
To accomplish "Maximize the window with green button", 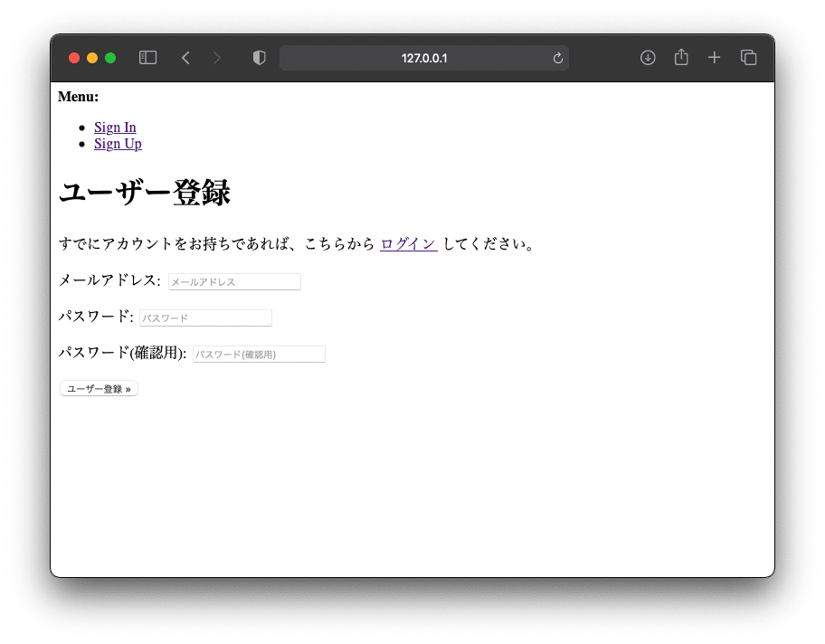I will 110,58.
